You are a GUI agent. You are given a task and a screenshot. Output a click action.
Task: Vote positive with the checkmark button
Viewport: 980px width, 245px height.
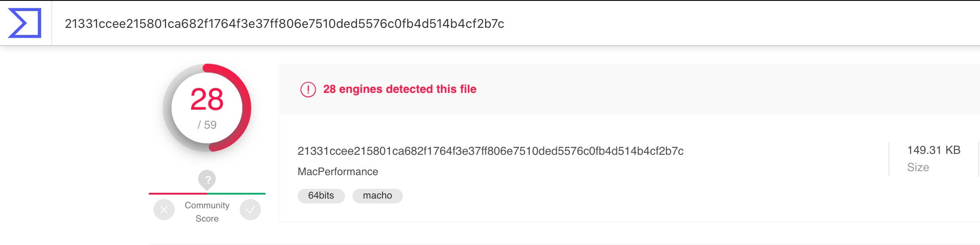[x=250, y=210]
